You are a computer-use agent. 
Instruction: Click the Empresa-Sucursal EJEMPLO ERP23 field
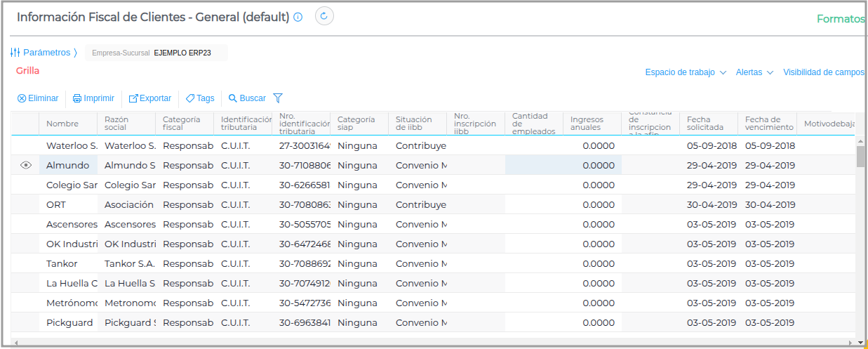coord(156,53)
